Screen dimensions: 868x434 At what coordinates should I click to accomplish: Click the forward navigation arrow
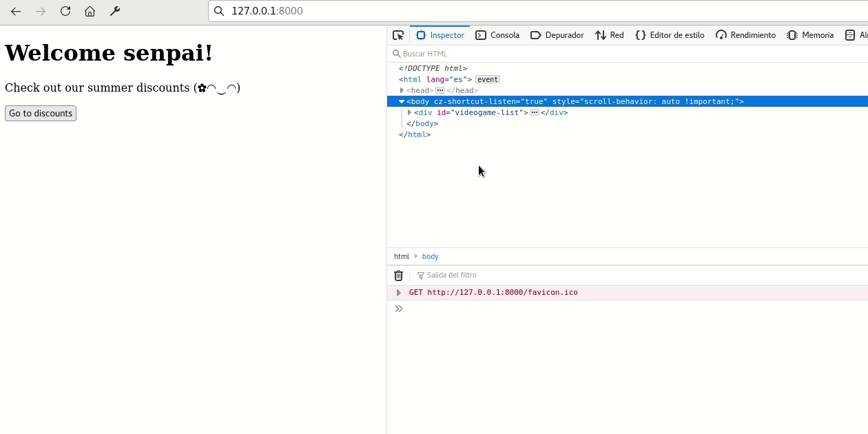point(41,11)
